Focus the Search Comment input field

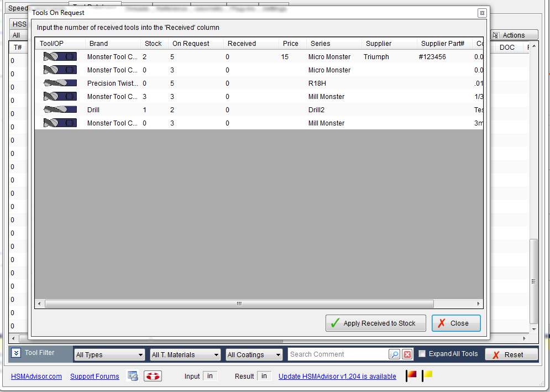tap(338, 354)
